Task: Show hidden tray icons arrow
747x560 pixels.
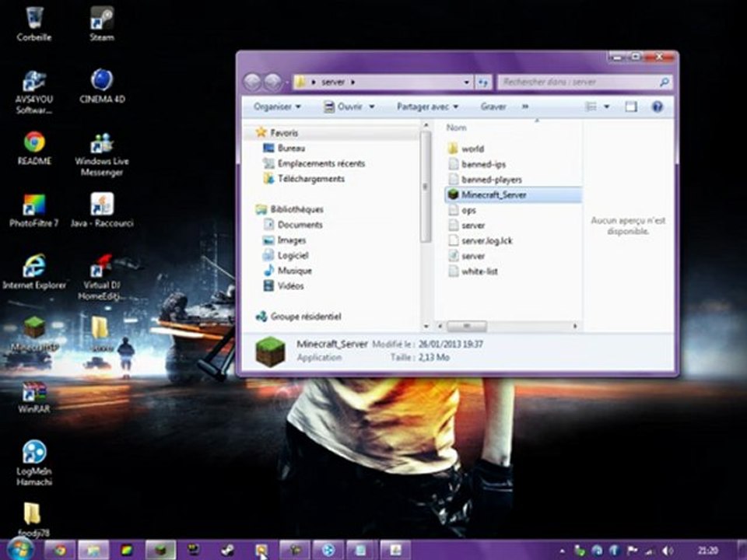Action: pyautogui.click(x=562, y=551)
